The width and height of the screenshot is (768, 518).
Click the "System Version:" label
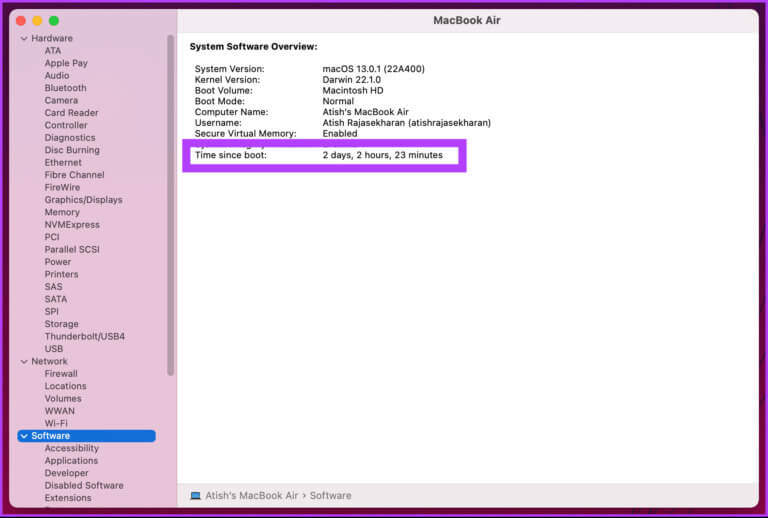(229, 69)
